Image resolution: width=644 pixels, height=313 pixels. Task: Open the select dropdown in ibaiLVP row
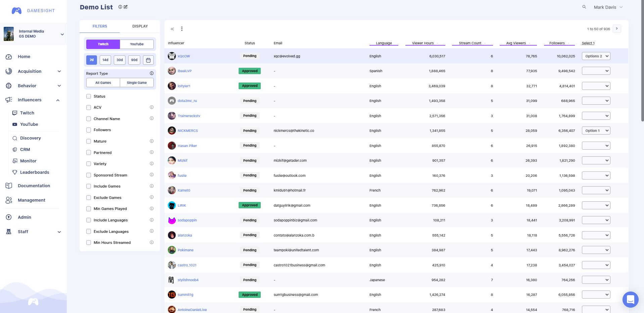596,71
